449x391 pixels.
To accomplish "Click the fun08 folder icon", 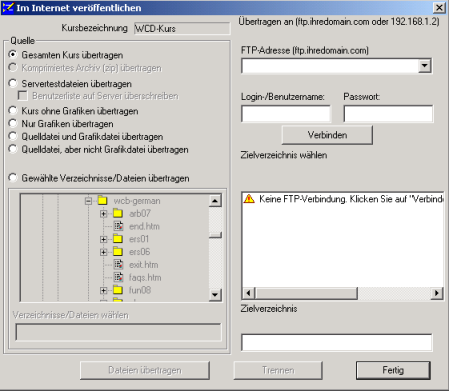I will pyautogui.click(x=118, y=290).
